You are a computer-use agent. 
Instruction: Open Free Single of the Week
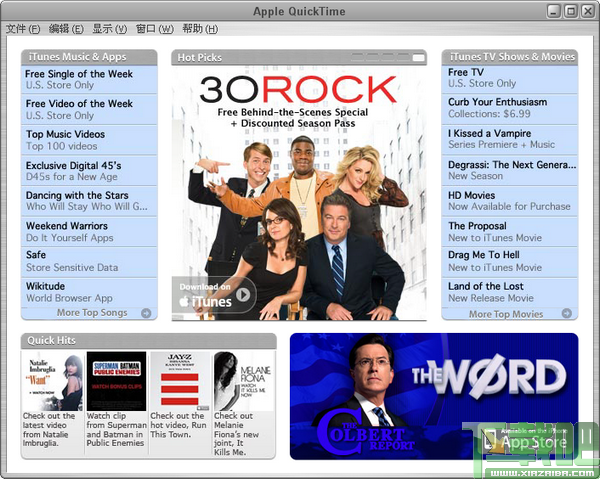pyautogui.click(x=89, y=79)
